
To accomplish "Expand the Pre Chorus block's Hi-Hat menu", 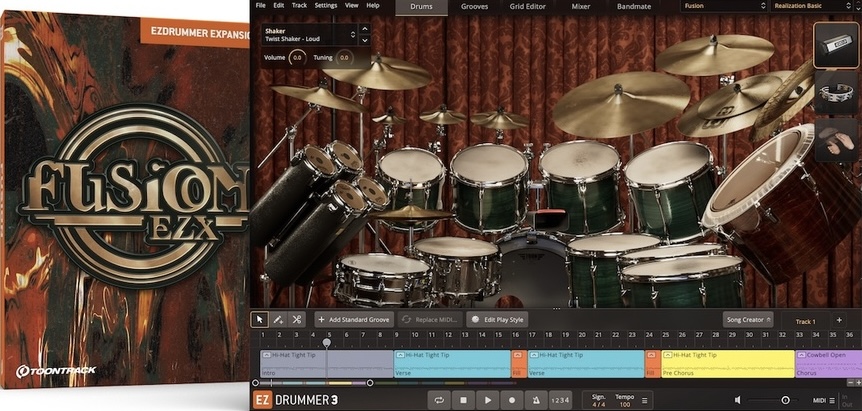I will 667,356.
